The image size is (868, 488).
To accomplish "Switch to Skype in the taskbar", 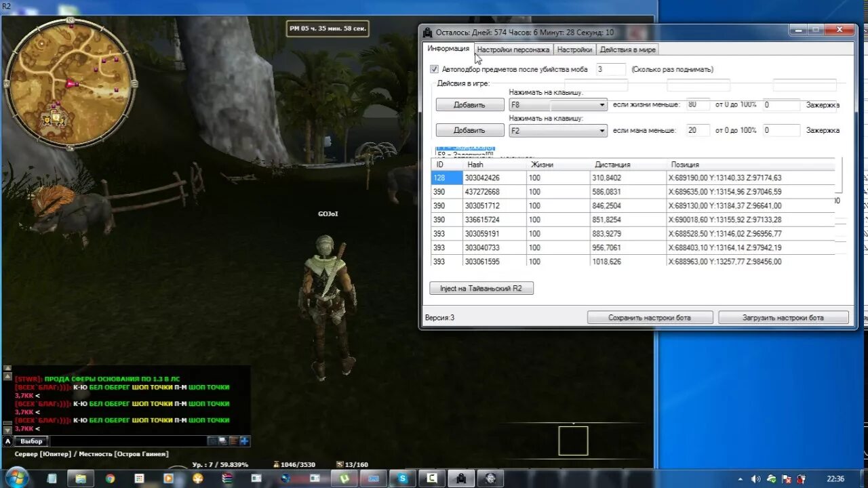I will 403,479.
